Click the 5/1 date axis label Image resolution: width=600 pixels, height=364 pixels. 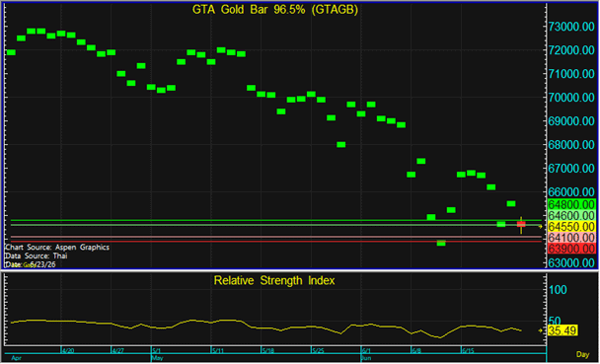point(157,350)
